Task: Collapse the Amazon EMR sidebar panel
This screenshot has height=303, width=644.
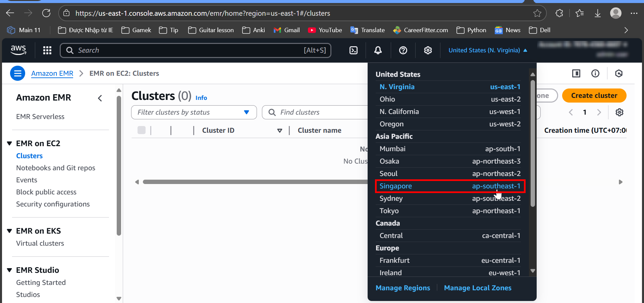Action: coord(100,98)
